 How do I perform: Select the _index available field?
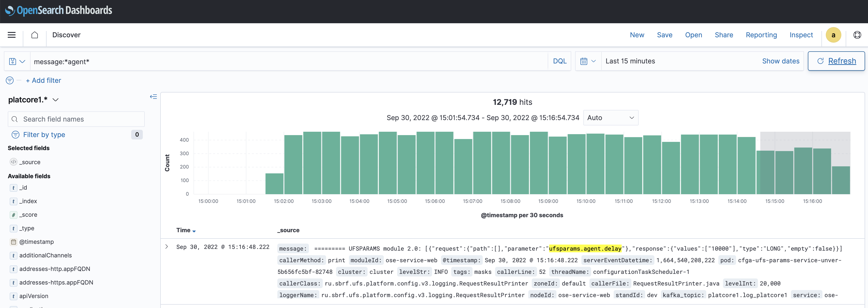pos(28,201)
